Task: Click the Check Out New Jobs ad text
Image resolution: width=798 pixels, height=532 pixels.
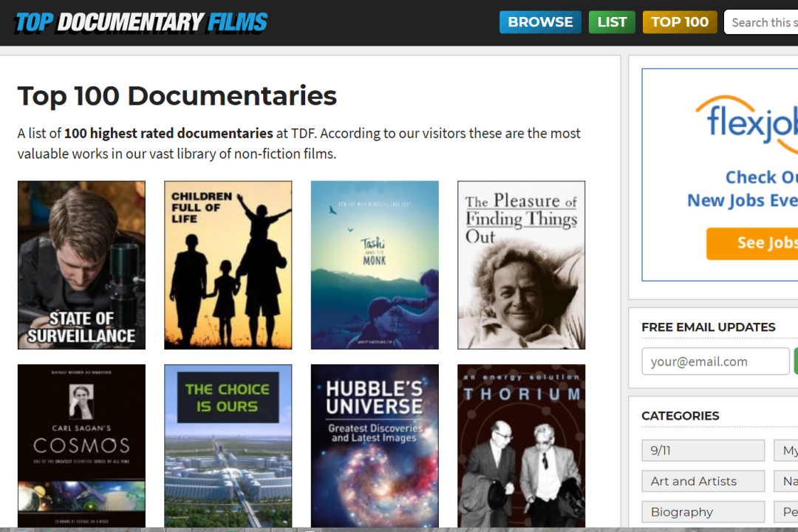Action: coord(743,188)
